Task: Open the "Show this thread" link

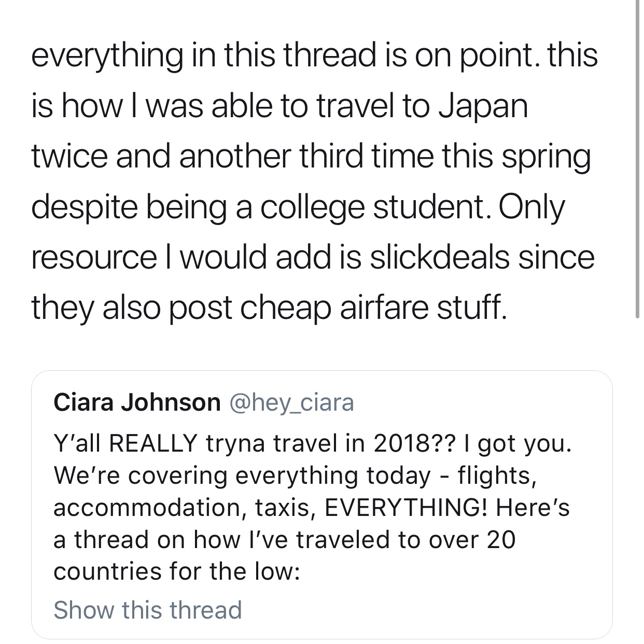Action: click(148, 610)
